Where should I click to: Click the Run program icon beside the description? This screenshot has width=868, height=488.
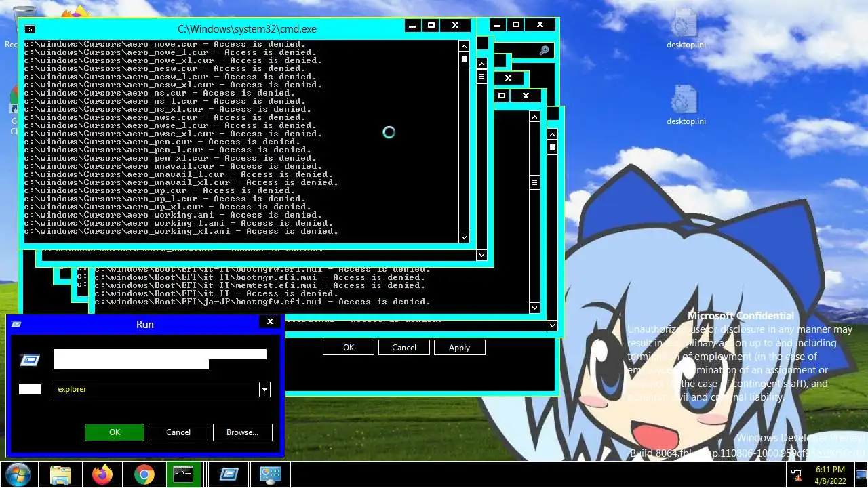pos(30,360)
